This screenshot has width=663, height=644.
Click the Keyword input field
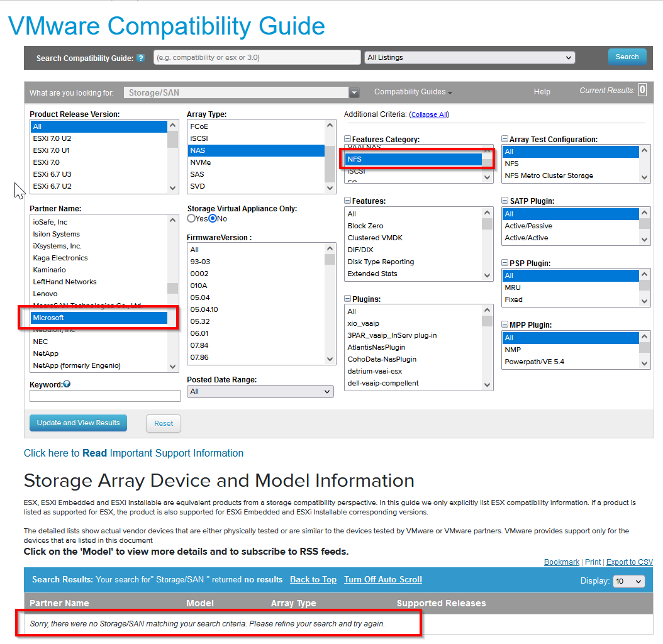pos(105,396)
